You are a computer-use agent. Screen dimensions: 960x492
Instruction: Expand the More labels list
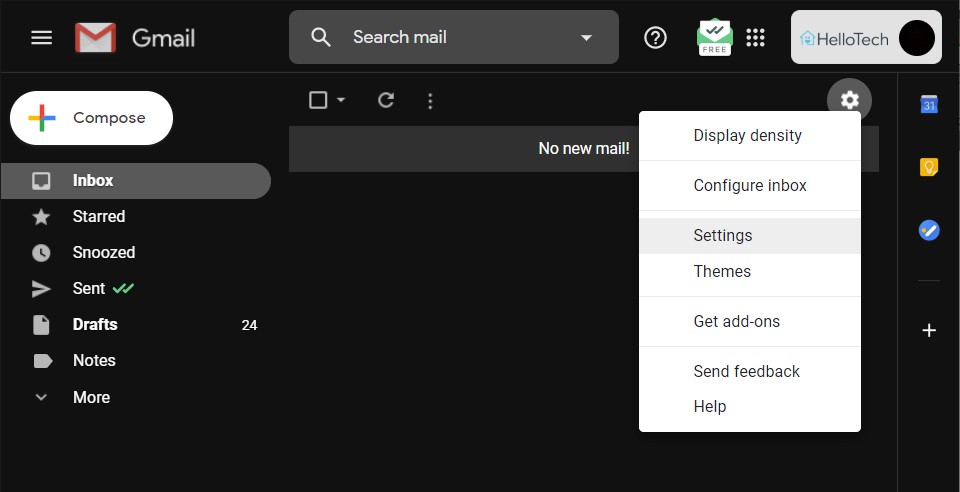click(x=91, y=397)
